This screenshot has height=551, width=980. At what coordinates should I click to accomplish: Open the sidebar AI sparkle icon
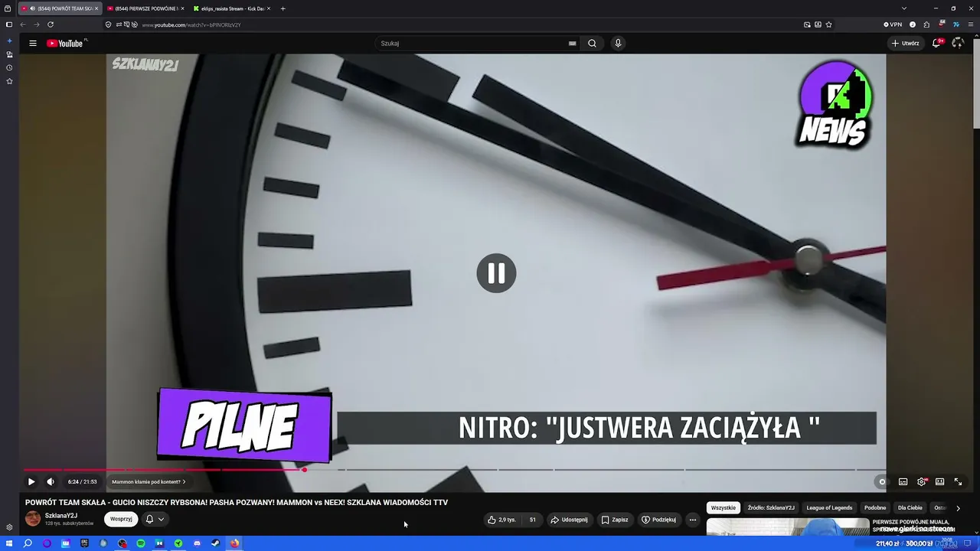click(9, 41)
